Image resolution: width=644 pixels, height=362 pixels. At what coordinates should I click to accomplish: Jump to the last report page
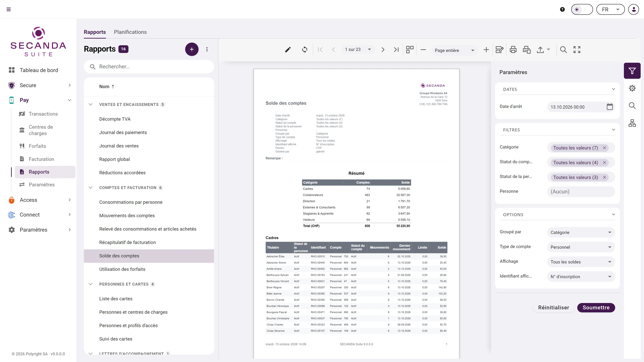[396, 50]
